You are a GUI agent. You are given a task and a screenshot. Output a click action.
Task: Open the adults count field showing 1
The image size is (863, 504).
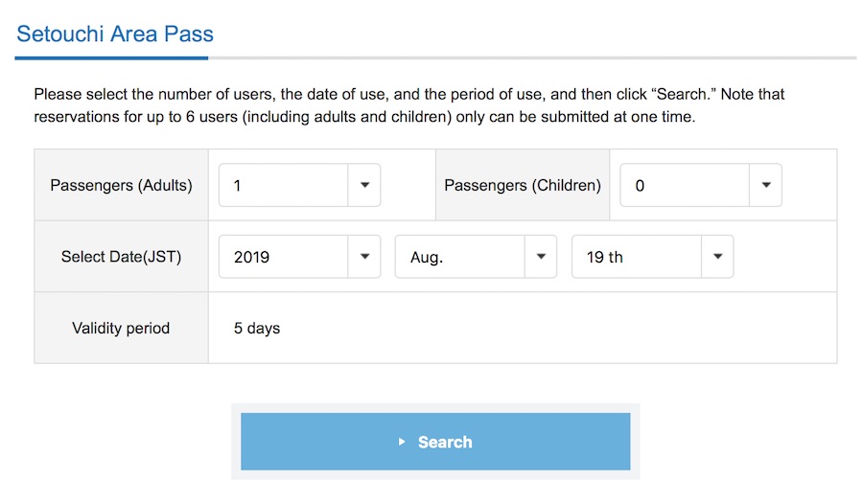[284, 186]
